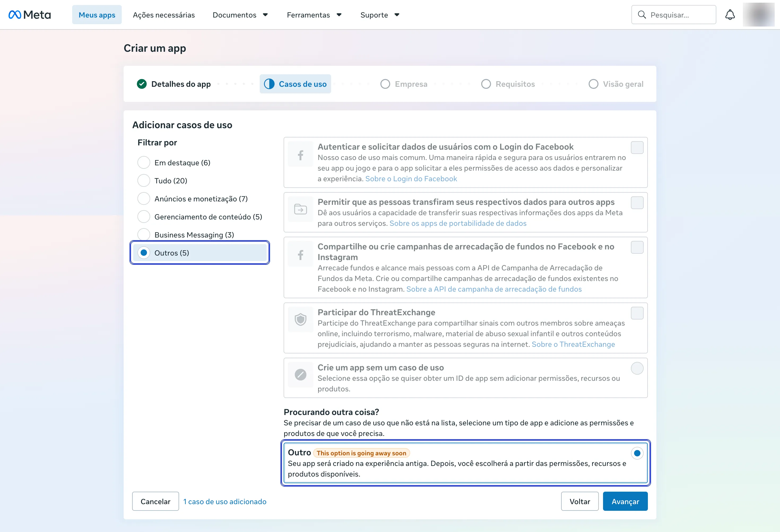
Task: Check the ThreatExchange use case checkbox
Action: pyautogui.click(x=637, y=313)
